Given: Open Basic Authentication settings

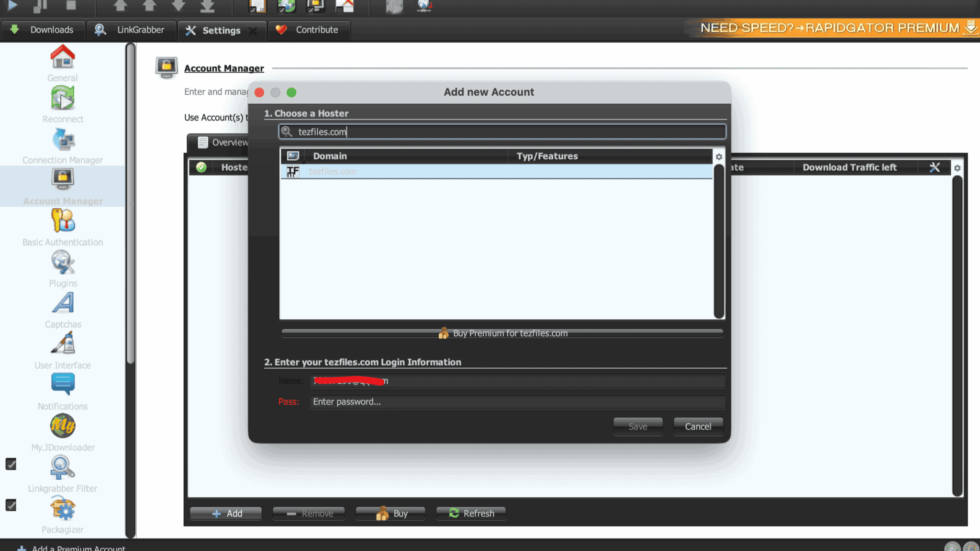Looking at the screenshot, I should pos(63,228).
